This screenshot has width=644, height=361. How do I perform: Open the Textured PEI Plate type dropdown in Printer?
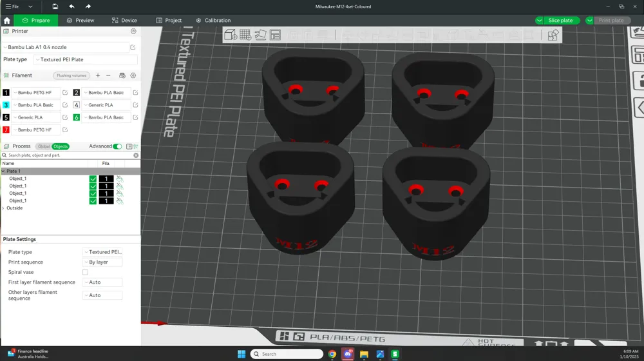click(86, 59)
